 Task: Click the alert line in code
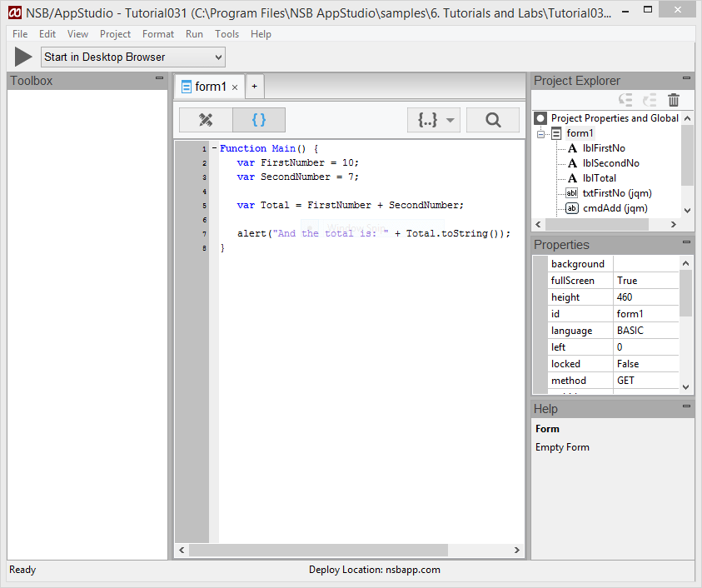tap(373, 233)
